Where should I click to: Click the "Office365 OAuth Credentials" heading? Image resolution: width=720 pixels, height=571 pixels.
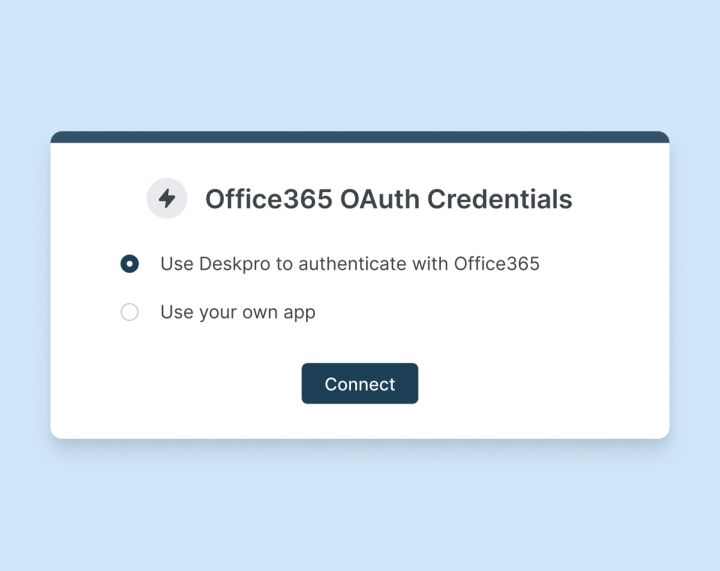(x=388, y=199)
